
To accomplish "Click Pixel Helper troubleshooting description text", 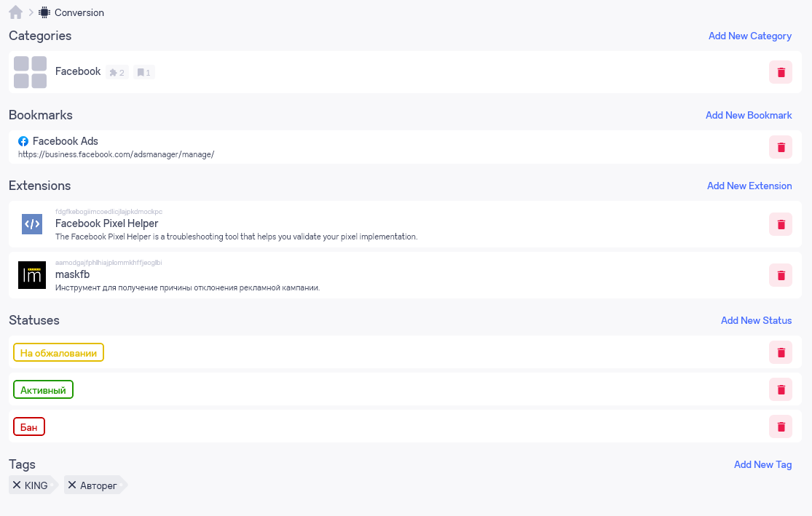I will [236, 237].
